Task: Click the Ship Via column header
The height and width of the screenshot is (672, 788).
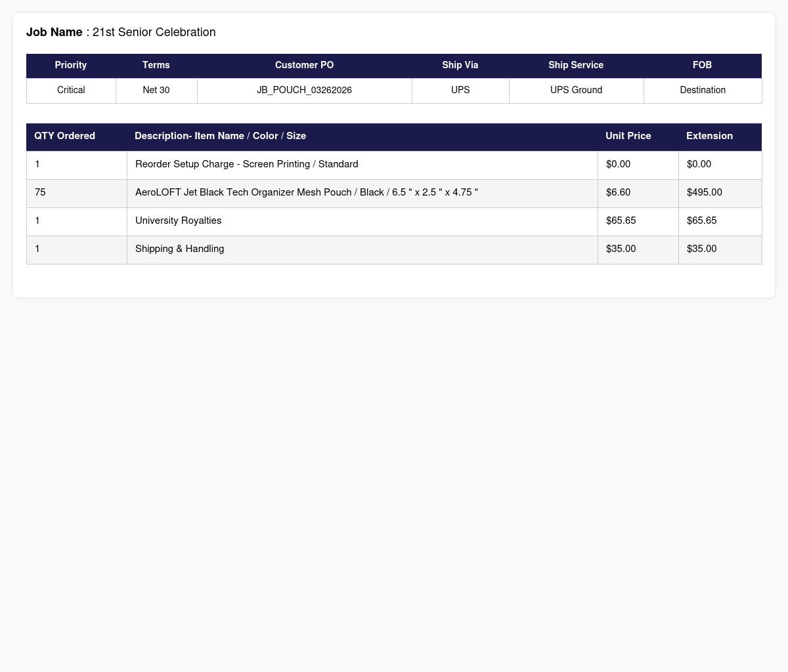Action: (460, 66)
